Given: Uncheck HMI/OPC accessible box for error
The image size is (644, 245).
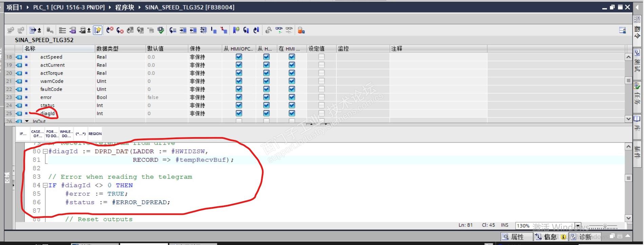Looking at the screenshot, I should click(x=239, y=97).
